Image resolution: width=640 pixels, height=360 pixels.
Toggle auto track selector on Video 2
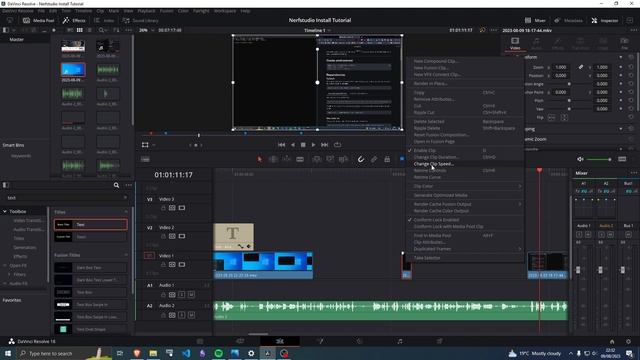tap(172, 236)
